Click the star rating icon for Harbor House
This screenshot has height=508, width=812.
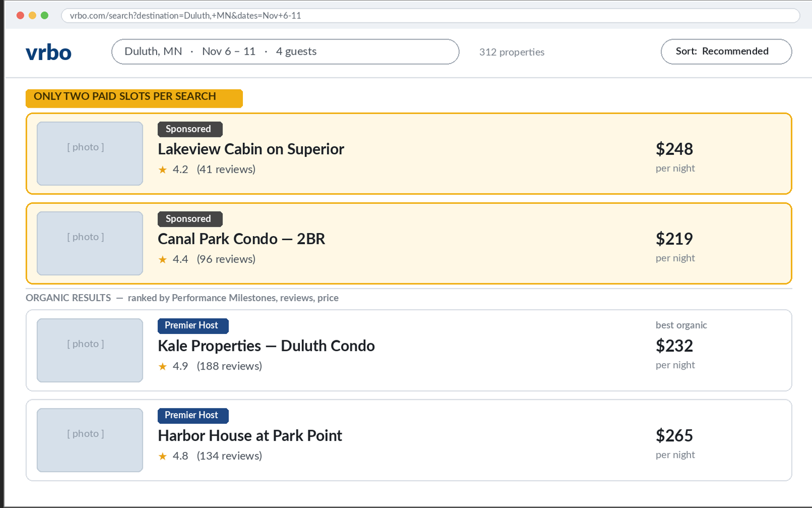pos(163,456)
